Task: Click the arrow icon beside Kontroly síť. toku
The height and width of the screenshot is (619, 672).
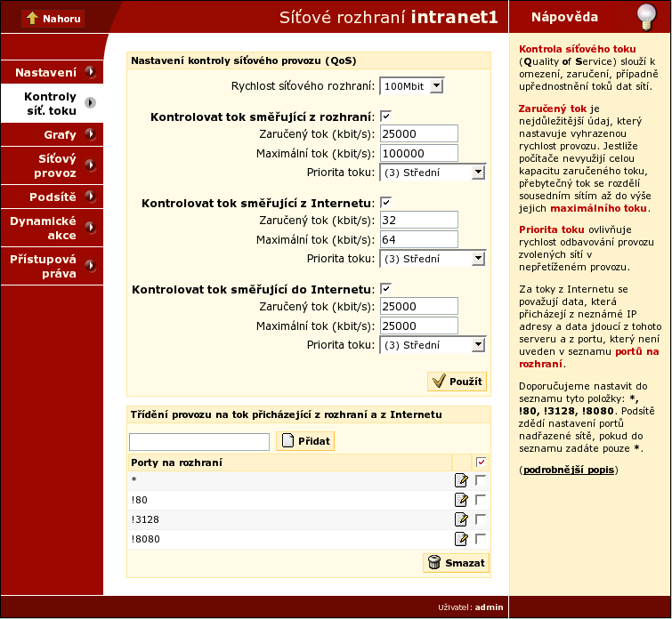Action: pyautogui.click(x=90, y=103)
